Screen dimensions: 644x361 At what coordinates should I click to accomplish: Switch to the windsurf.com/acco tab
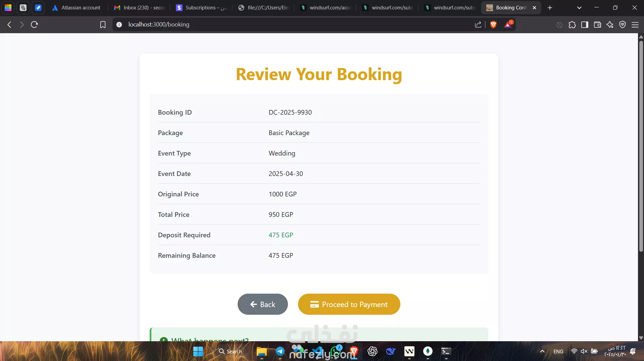(326, 7)
